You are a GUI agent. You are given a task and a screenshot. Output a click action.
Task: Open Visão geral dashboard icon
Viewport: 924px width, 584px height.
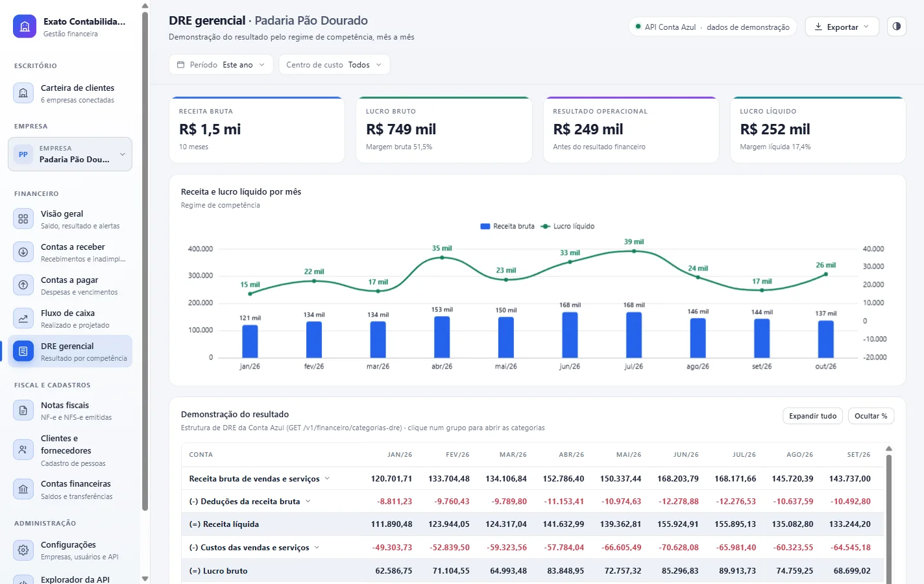(23, 219)
